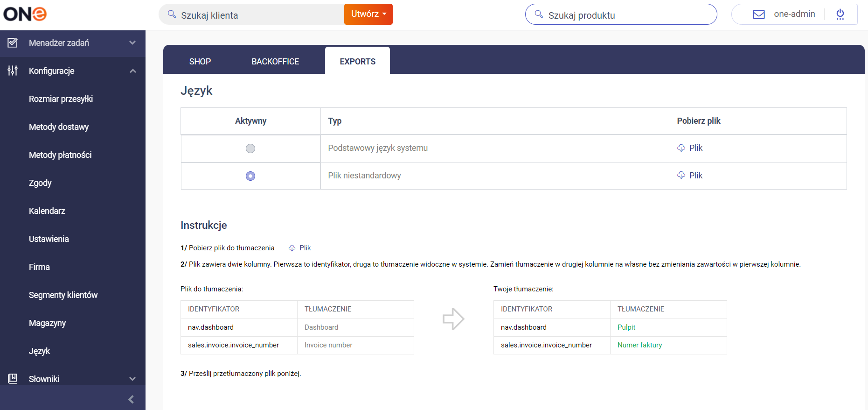Click the one-admin user name
The image size is (868, 410).
pos(794,14)
